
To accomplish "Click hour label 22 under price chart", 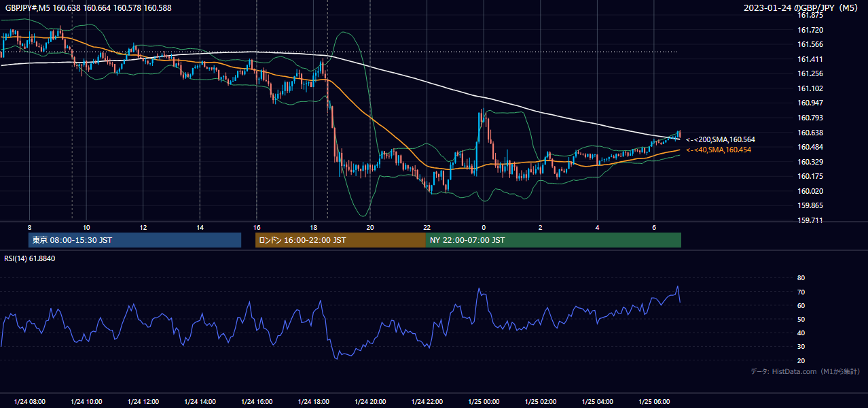I will click(x=427, y=227).
